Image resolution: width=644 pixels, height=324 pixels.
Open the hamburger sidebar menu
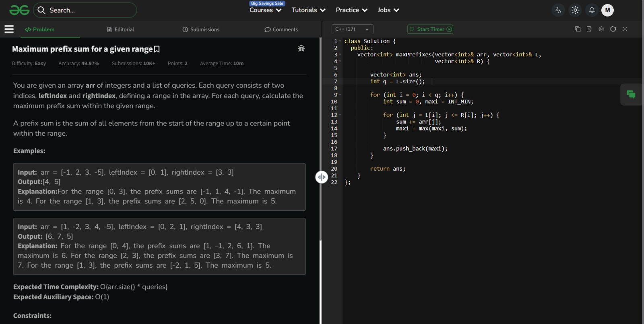point(9,29)
